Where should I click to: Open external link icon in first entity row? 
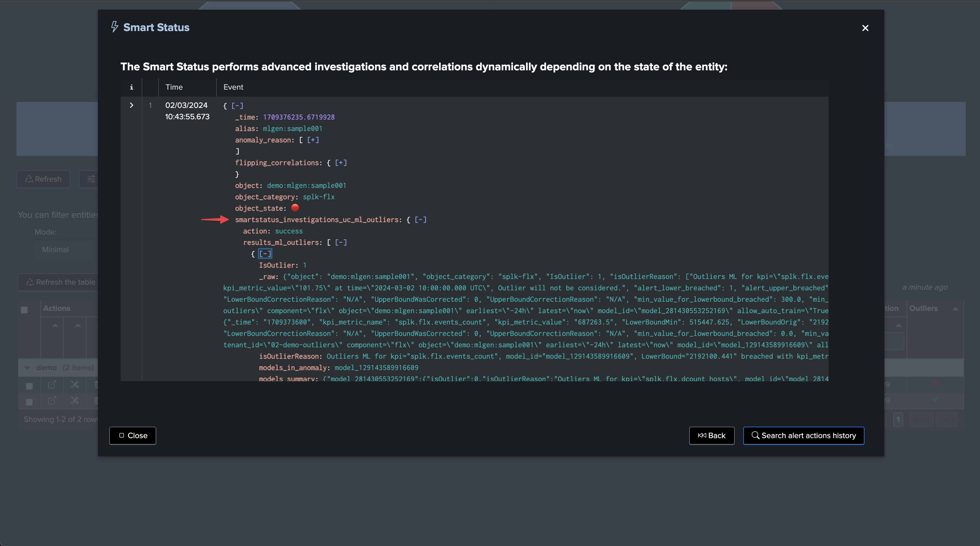pyautogui.click(x=52, y=385)
